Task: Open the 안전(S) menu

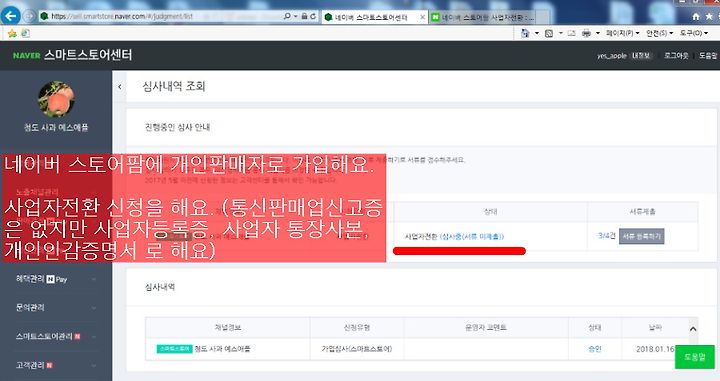Action: coord(659,33)
